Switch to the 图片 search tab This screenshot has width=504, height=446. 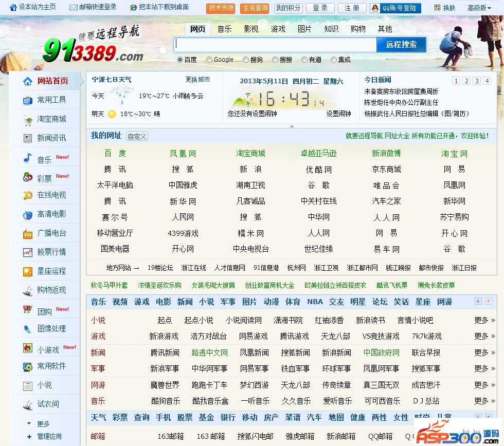(x=304, y=29)
